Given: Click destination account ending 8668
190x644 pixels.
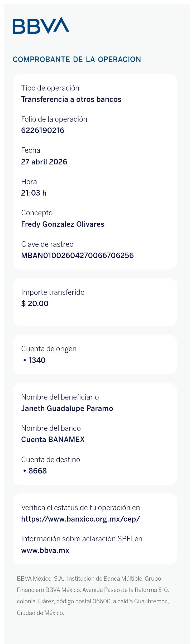Looking at the screenshot, I should coord(35,471).
